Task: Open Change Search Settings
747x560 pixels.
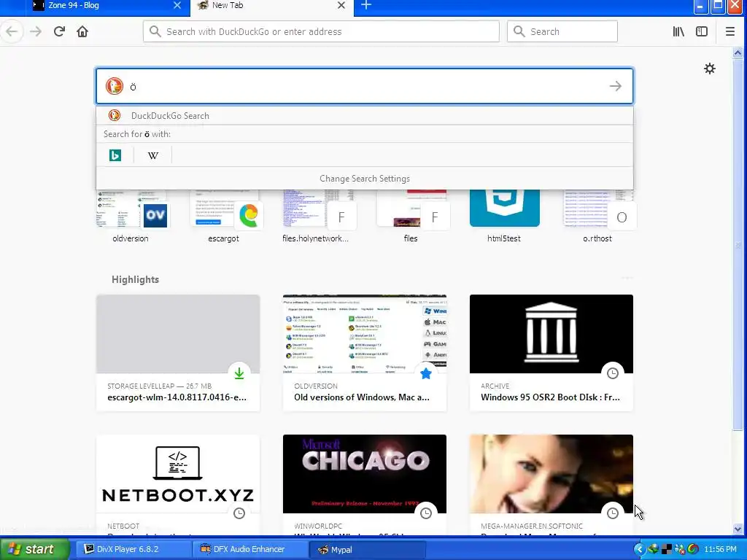Action: (365, 179)
